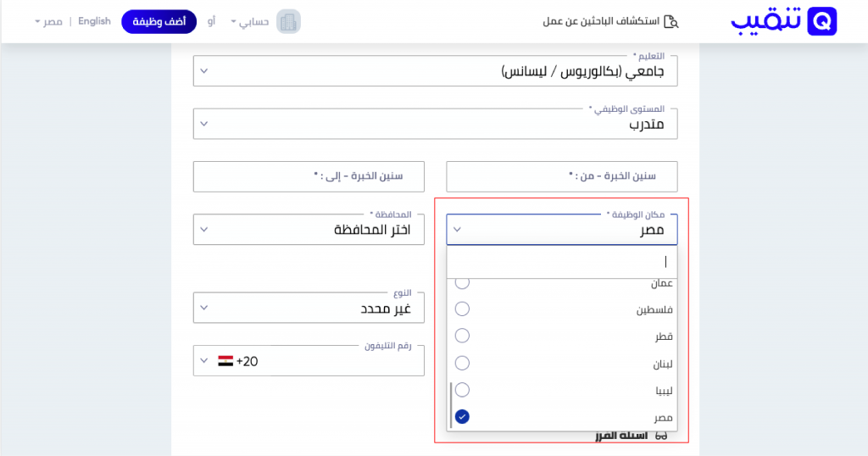The image size is (868, 456).
Task: Select the Qatar (قطر) radio option
Action: (462, 336)
